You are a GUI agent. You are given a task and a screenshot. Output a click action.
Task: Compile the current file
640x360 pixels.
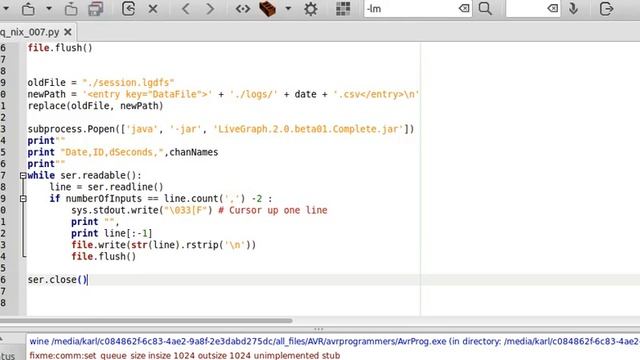(x=243, y=9)
